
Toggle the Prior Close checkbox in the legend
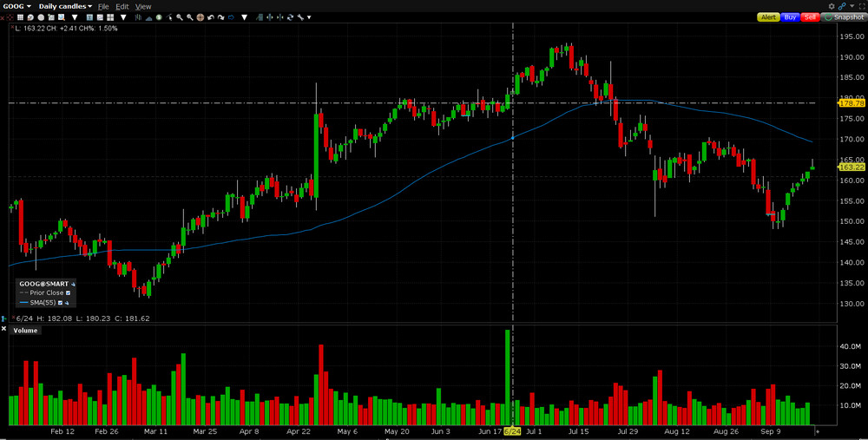[68, 292]
